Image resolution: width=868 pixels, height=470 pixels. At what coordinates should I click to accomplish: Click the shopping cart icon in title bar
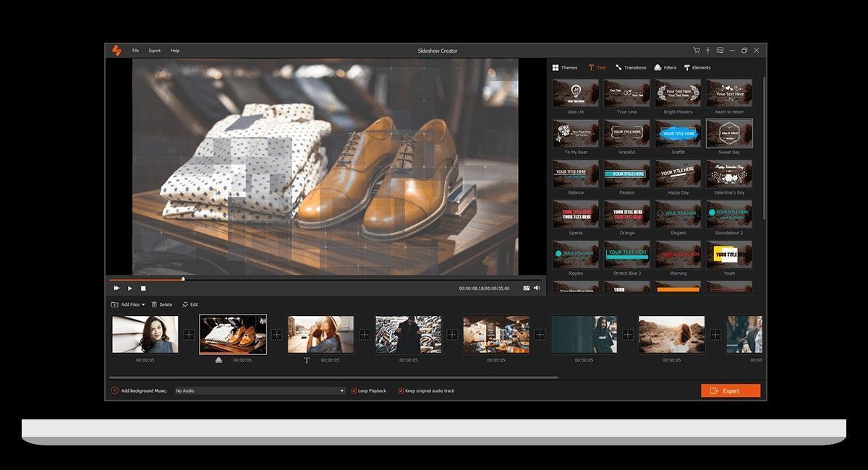(696, 51)
